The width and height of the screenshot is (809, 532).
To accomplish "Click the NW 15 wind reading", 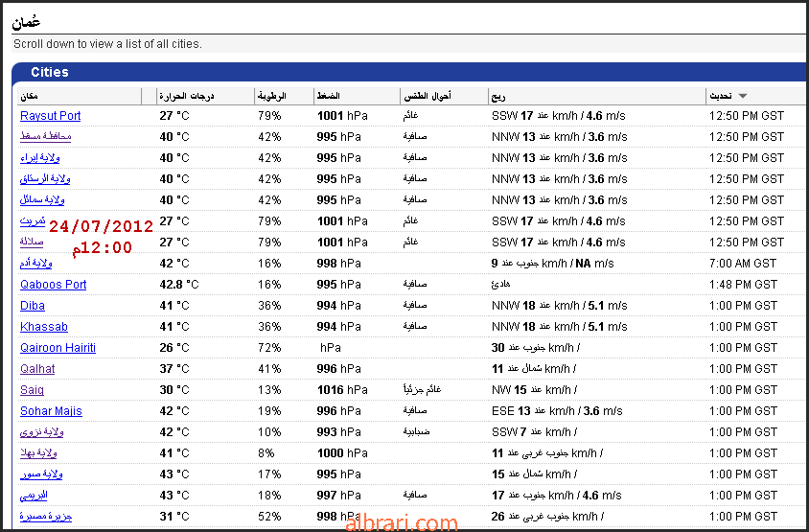I will point(535,390).
